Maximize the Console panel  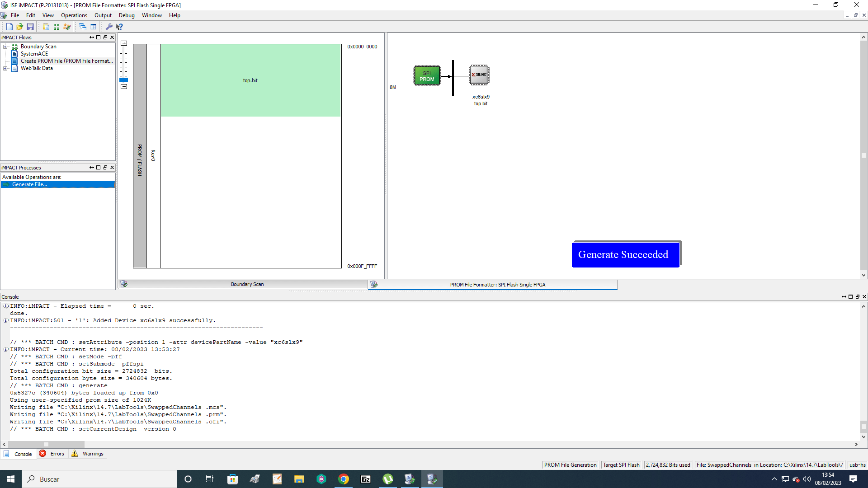tap(850, 297)
